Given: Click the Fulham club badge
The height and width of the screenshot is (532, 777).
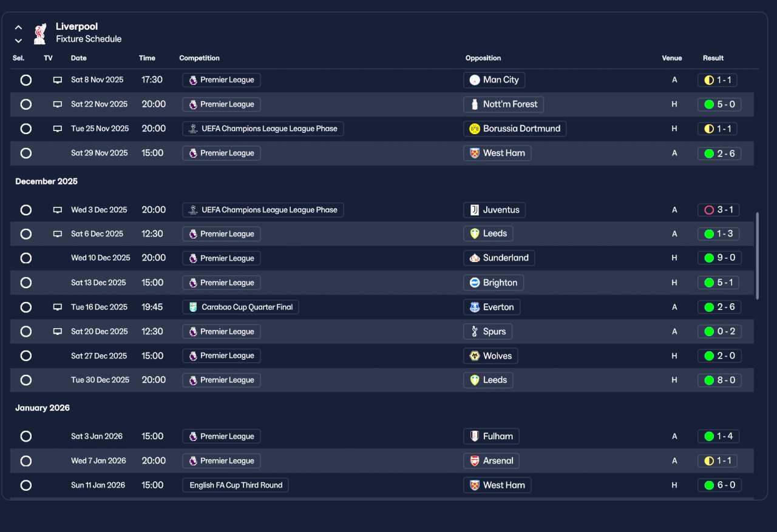Looking at the screenshot, I should [x=475, y=436].
